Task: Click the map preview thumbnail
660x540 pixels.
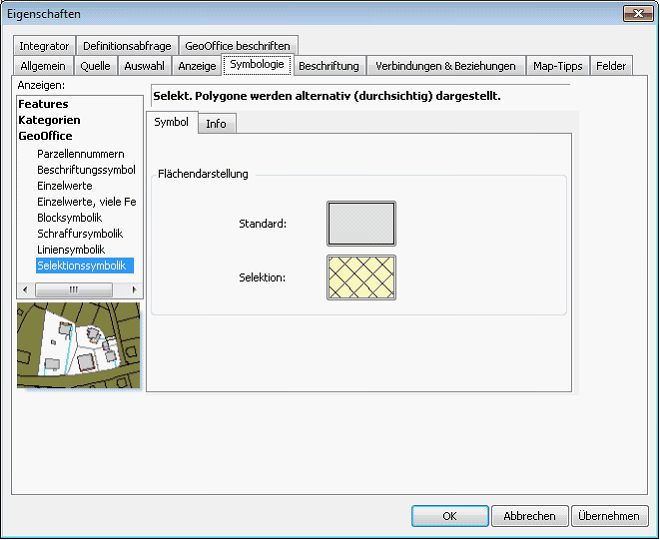Action: coord(79,346)
